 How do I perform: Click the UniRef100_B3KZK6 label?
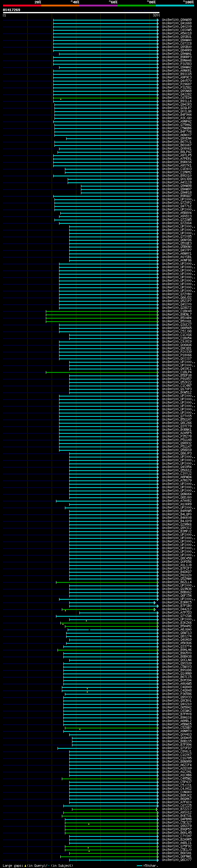click(177, 623)
